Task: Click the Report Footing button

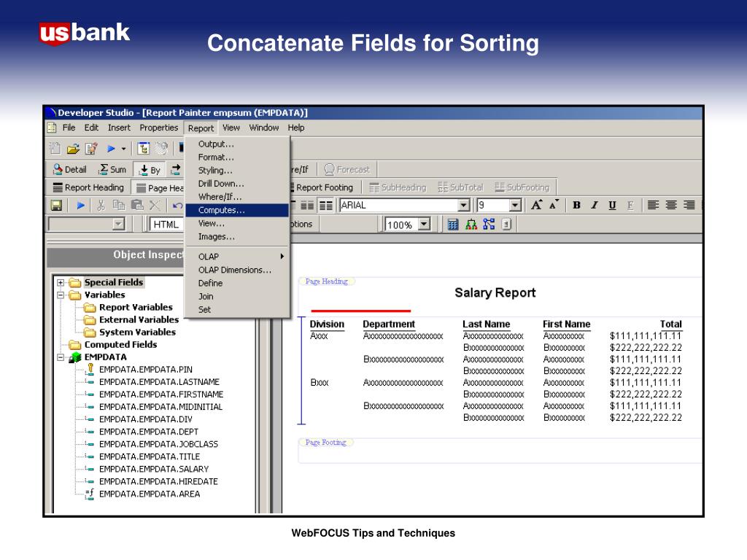Action: point(322,187)
